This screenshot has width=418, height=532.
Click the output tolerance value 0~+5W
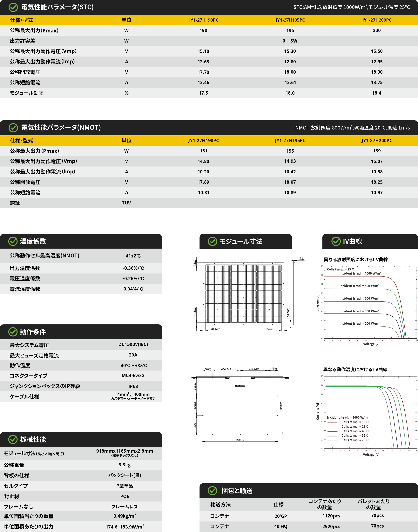tap(290, 41)
